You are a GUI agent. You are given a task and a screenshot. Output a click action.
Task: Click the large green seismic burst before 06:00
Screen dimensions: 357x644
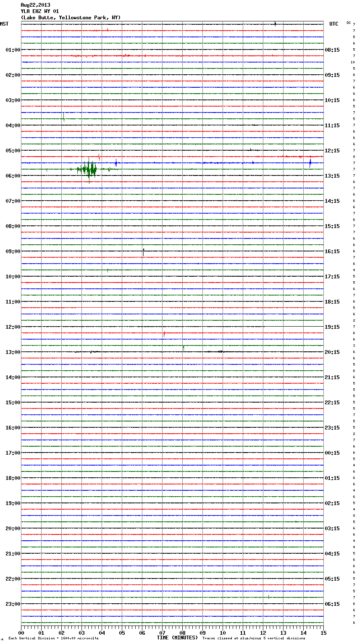pos(87,170)
